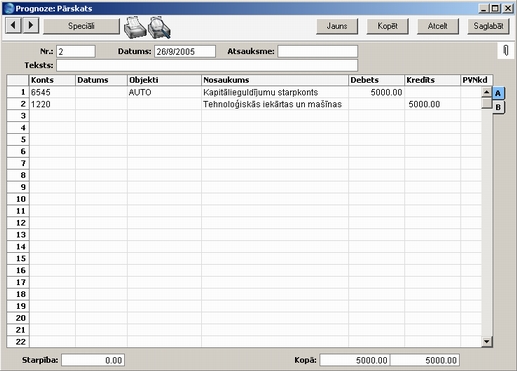
Task: Select row number 3
Action: pos(18,116)
